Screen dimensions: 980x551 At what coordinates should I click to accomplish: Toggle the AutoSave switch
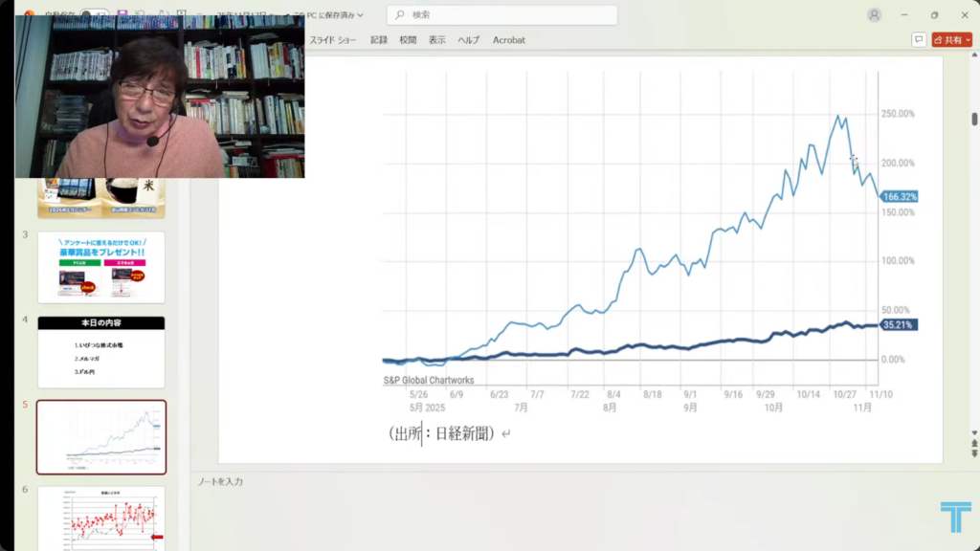93,15
